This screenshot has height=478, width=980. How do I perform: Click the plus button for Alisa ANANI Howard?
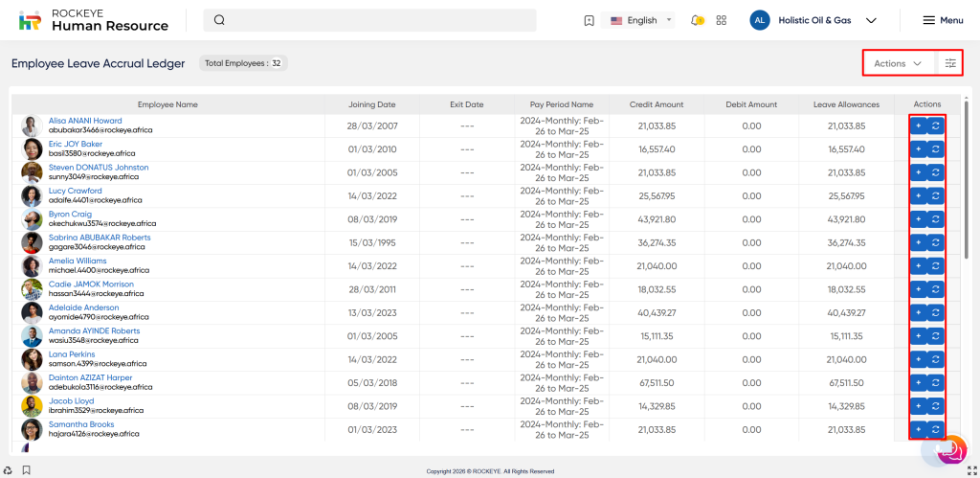(x=918, y=125)
